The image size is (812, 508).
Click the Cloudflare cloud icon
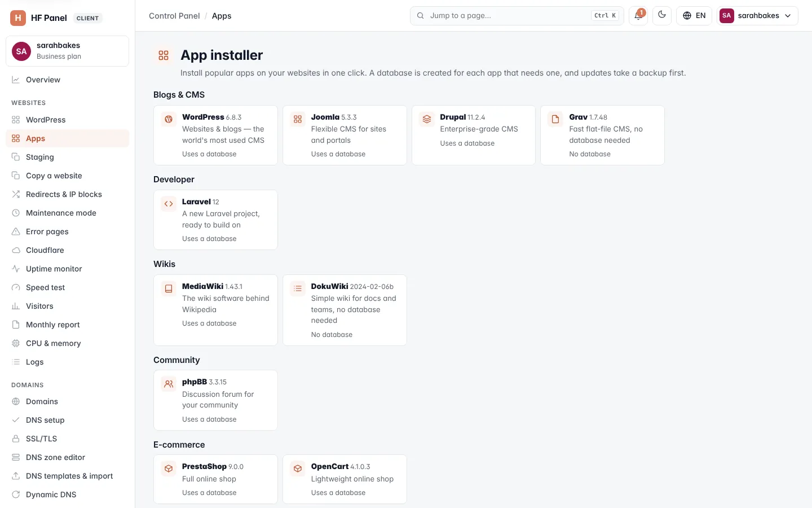[16, 250]
